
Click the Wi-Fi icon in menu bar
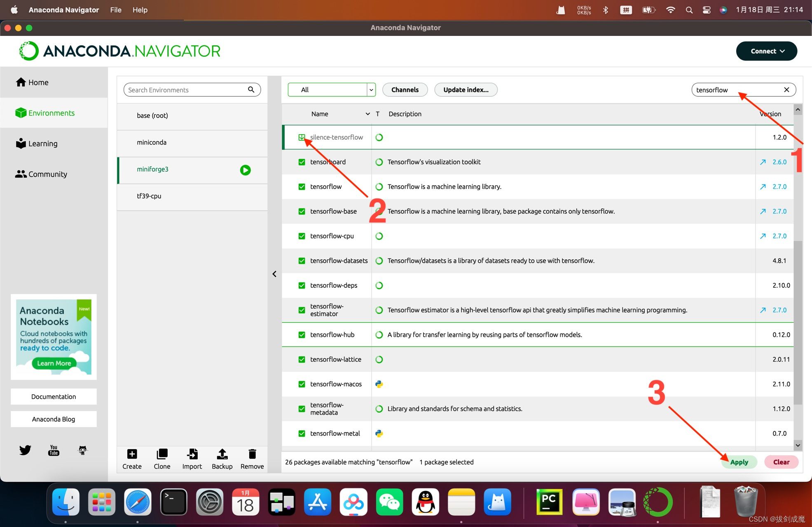click(x=670, y=10)
